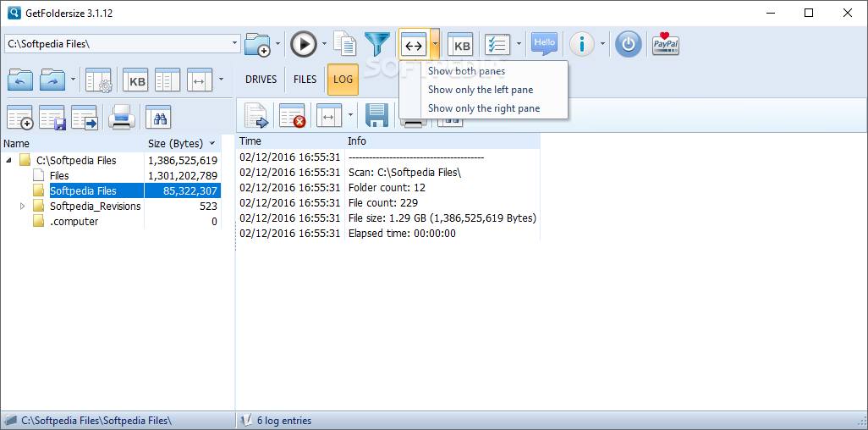Open dropdown arrow beside forward folder icon
The image size is (868, 430).
[74, 80]
